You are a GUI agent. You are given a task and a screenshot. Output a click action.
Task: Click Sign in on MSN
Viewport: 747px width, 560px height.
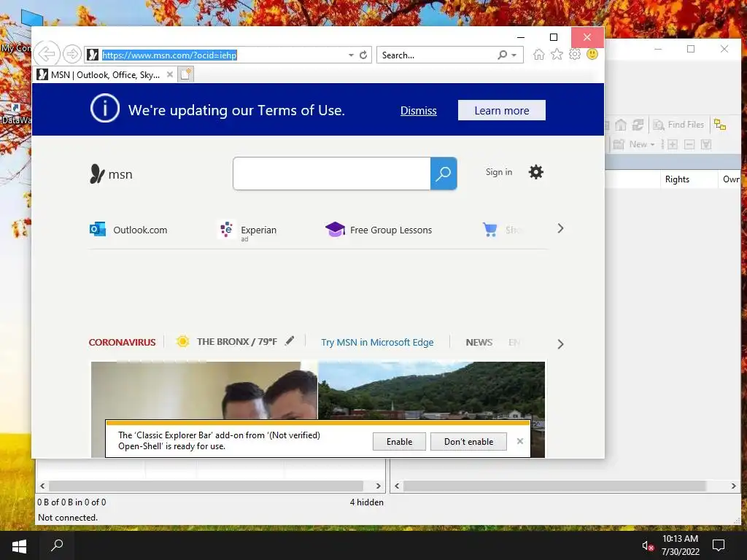click(x=499, y=172)
